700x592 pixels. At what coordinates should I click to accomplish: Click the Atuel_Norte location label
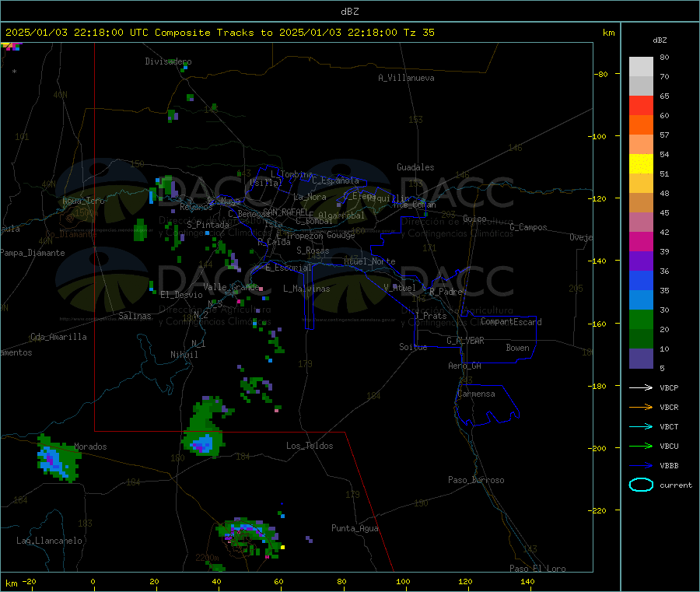tap(369, 261)
